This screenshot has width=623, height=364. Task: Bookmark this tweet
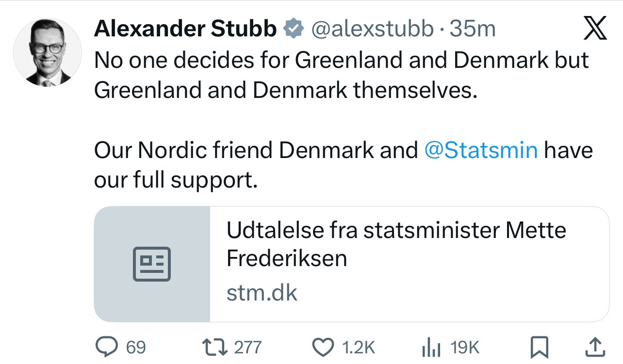(539, 347)
